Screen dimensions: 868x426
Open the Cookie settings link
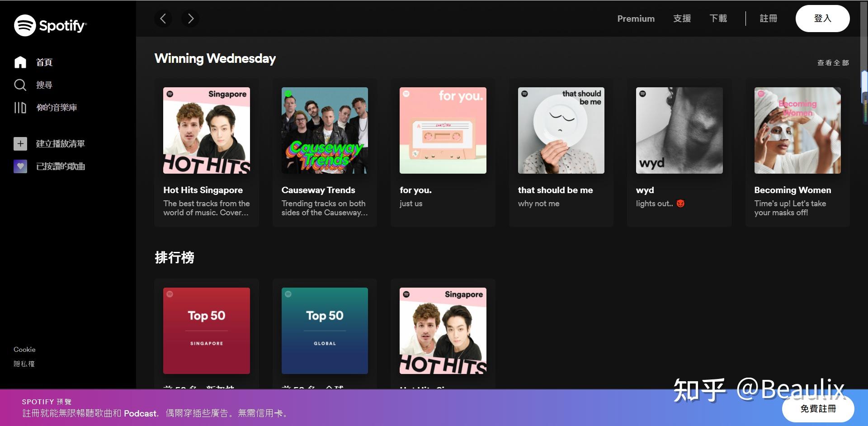[24, 349]
